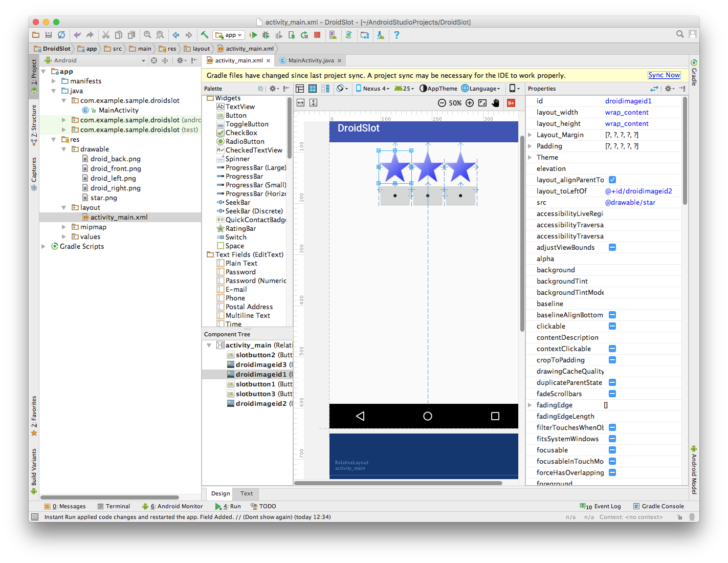Select ProgressBar (Large) in palette
Viewport: 728px width, 563px height.
pos(251,167)
